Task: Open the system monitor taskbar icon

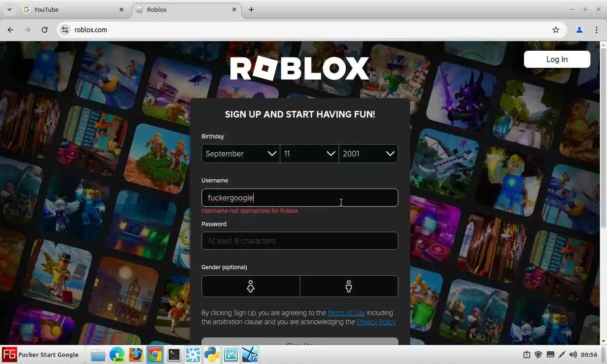Action: [231, 355]
